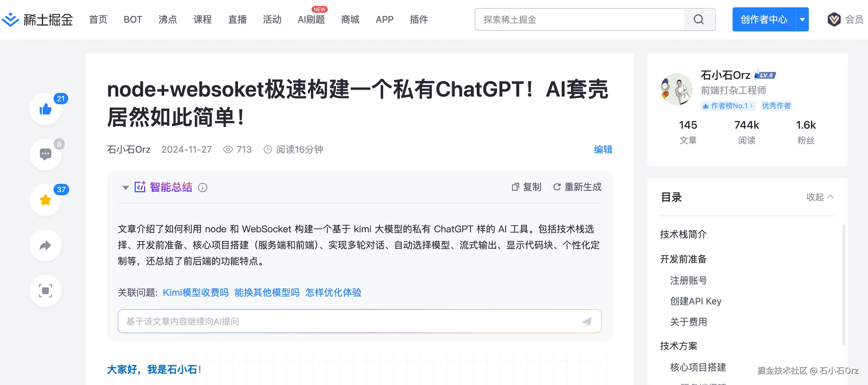Click 重新生成 to regenerate summary
Viewport: 868px width, 385px height.
(x=577, y=187)
